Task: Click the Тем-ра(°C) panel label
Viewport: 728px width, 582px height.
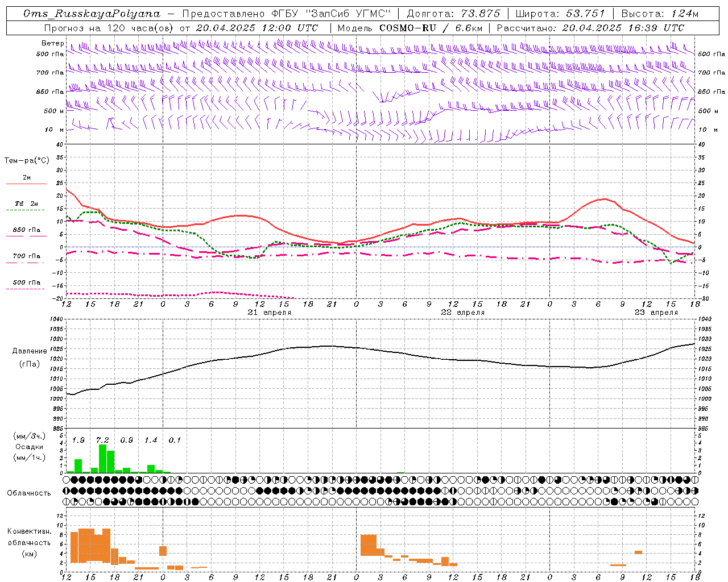Action: (x=27, y=161)
